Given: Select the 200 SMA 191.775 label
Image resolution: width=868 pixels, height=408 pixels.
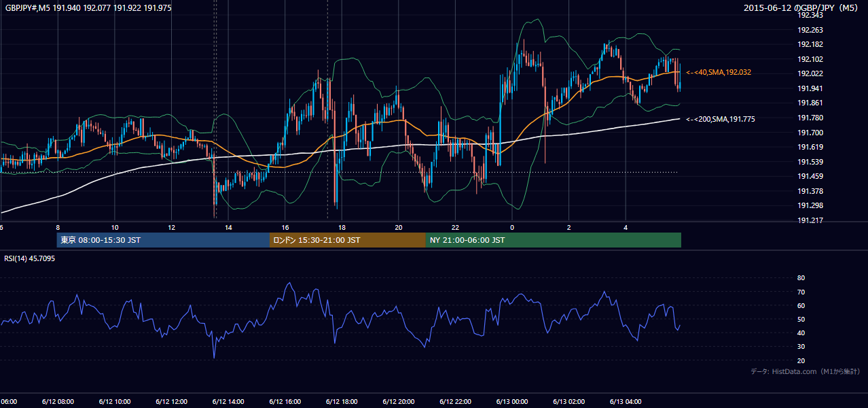Looking at the screenshot, I should [721, 119].
